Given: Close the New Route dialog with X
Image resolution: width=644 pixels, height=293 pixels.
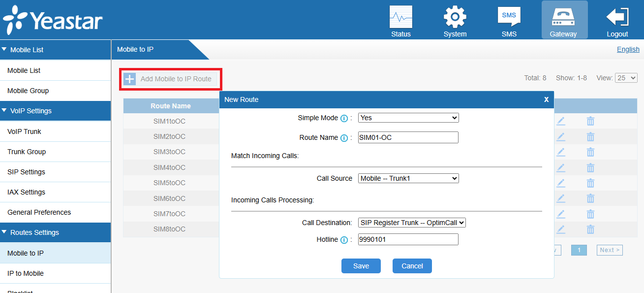Looking at the screenshot, I should (546, 99).
